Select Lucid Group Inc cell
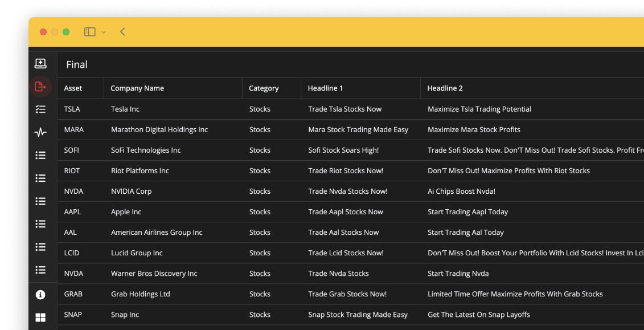 click(x=137, y=253)
